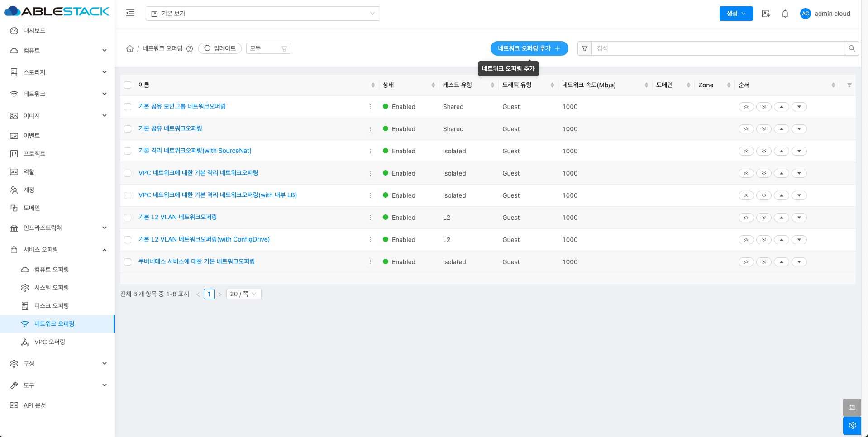Screen dimensions: 868x437
Task: Click the home breadcrumb icon
Action: click(130, 48)
